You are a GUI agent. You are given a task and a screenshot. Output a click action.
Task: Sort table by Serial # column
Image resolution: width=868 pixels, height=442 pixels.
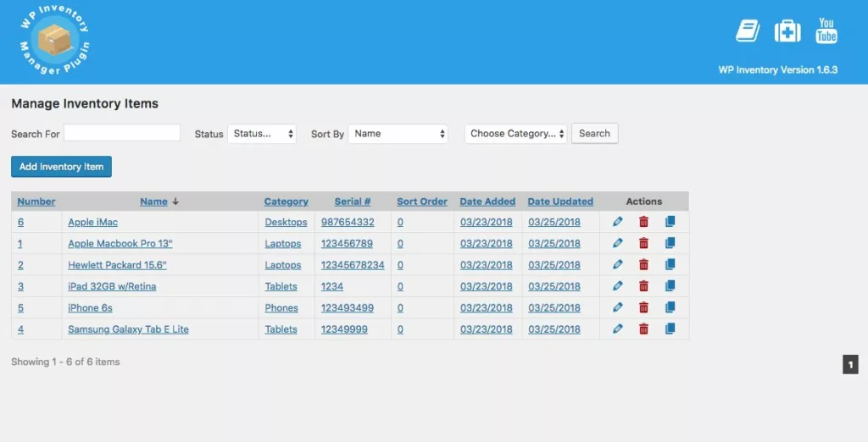click(353, 202)
